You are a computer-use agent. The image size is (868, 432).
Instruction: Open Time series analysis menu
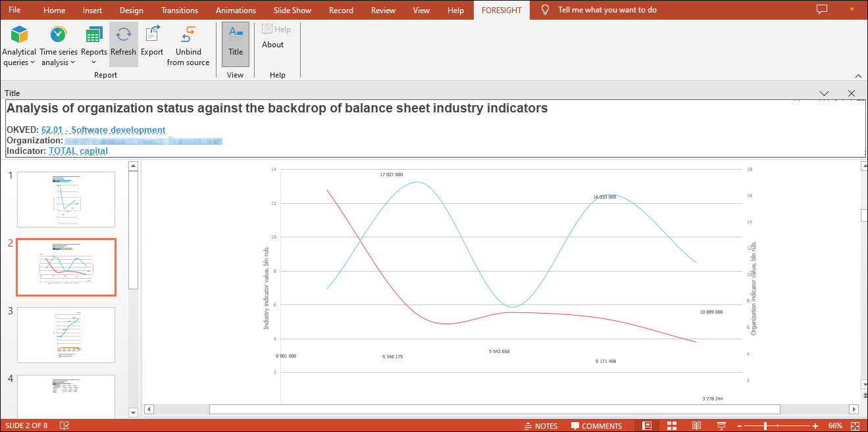coord(58,45)
